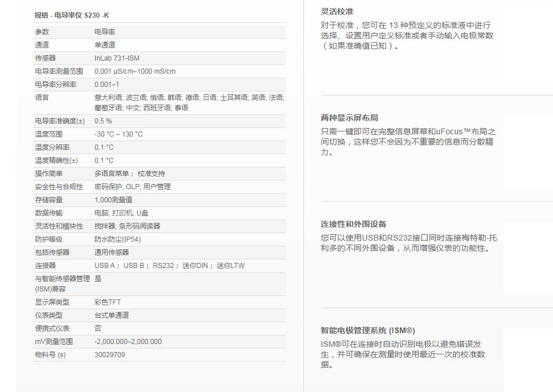The height and width of the screenshot is (392, 553).
Task: Select the 'mV测量范围' label
Action: point(54,342)
